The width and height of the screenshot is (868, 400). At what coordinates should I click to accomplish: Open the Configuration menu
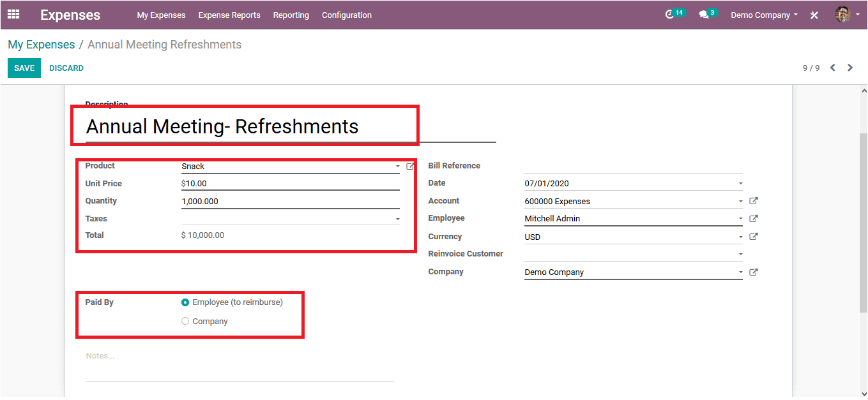(x=347, y=15)
